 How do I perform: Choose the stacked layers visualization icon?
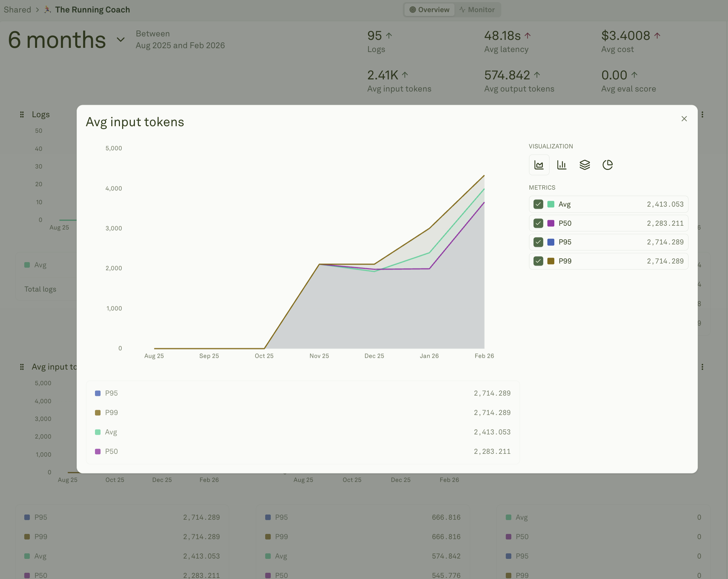click(585, 165)
